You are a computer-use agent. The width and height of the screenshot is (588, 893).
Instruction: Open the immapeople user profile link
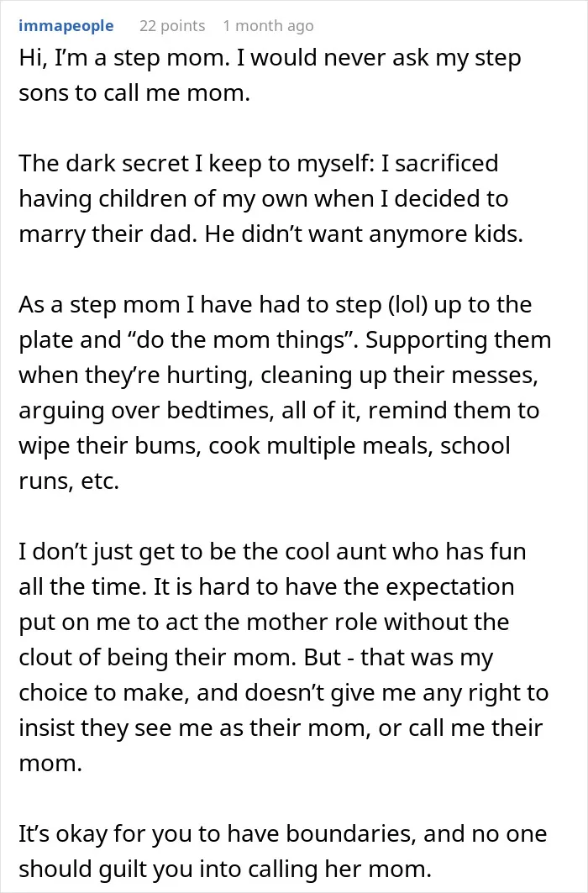66,26
